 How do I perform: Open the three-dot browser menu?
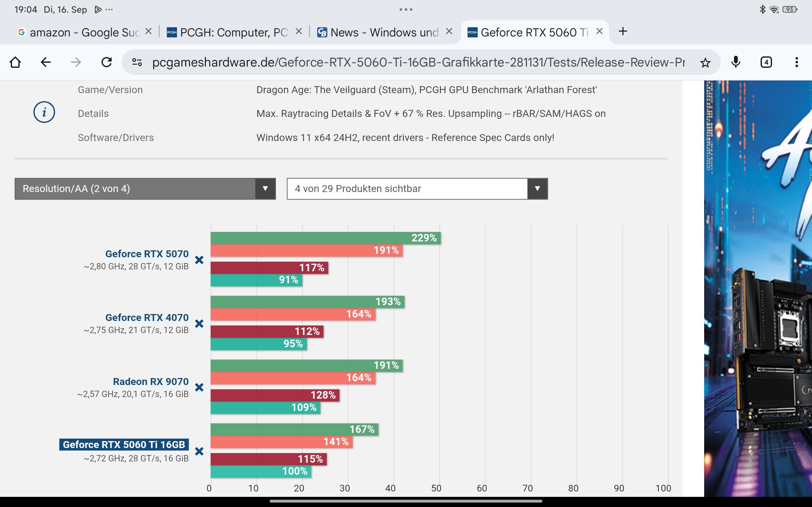796,62
